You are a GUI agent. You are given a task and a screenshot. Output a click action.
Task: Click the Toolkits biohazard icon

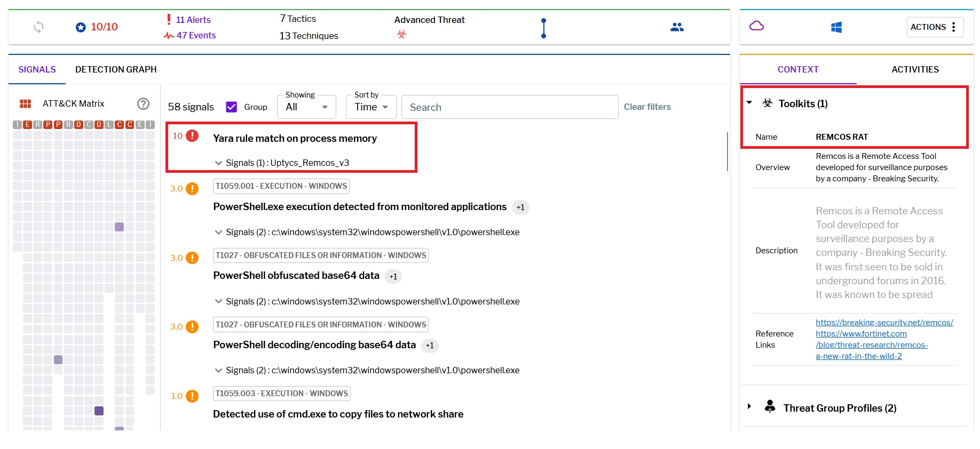(x=768, y=103)
